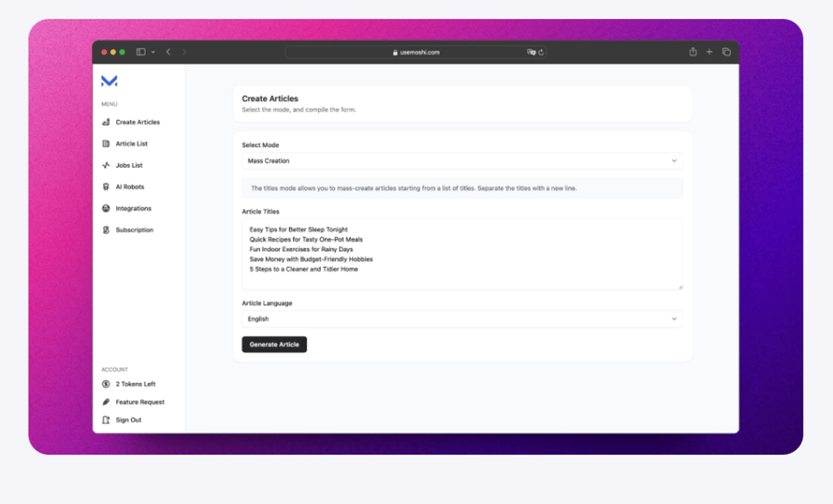Click 'Quick Recipes for Tasty One-Pot Meals' line
This screenshot has height=504, width=833.
[x=306, y=240]
